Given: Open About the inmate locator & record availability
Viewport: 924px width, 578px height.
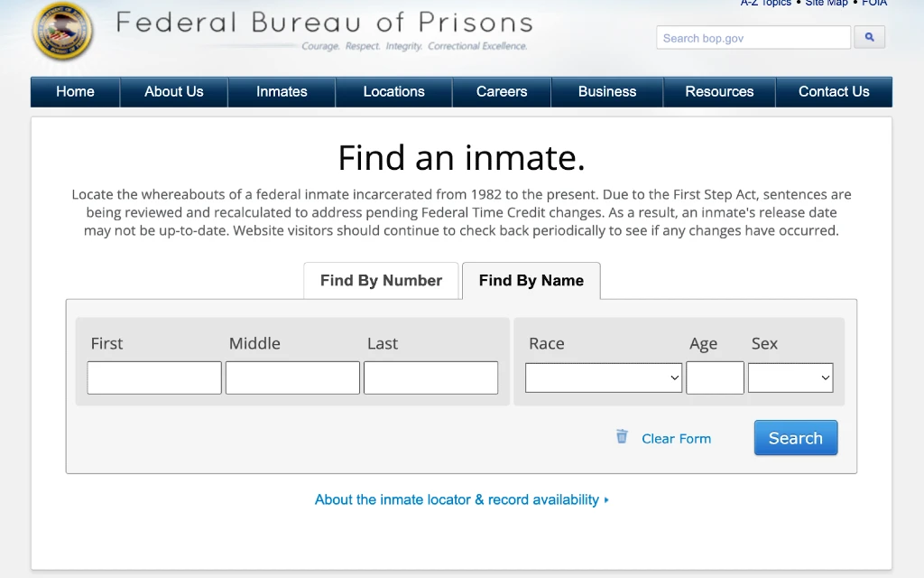Looking at the screenshot, I should tap(457, 500).
